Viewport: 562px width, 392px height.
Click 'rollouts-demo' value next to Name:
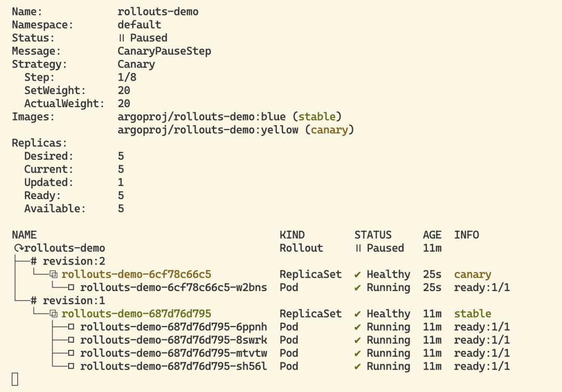tap(158, 12)
